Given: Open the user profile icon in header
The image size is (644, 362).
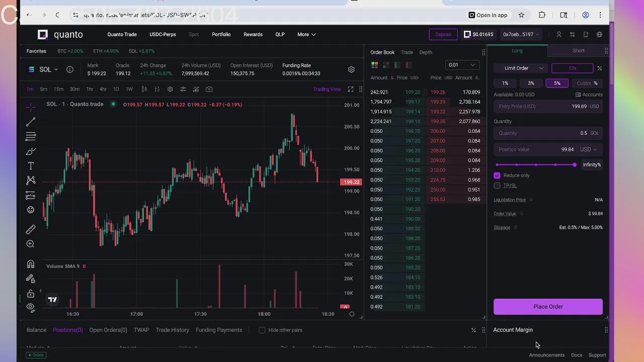Looking at the screenshot, I should (559, 34).
